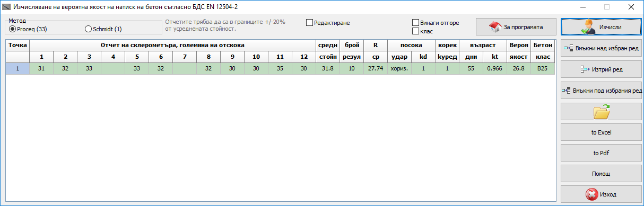Click the house icon on За програмата
The image size is (644, 206).
495,27
